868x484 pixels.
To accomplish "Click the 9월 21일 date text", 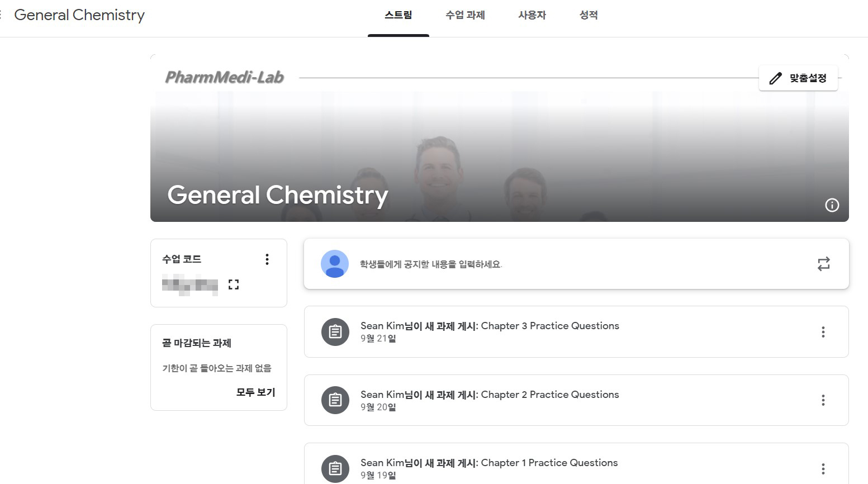I will point(378,339).
